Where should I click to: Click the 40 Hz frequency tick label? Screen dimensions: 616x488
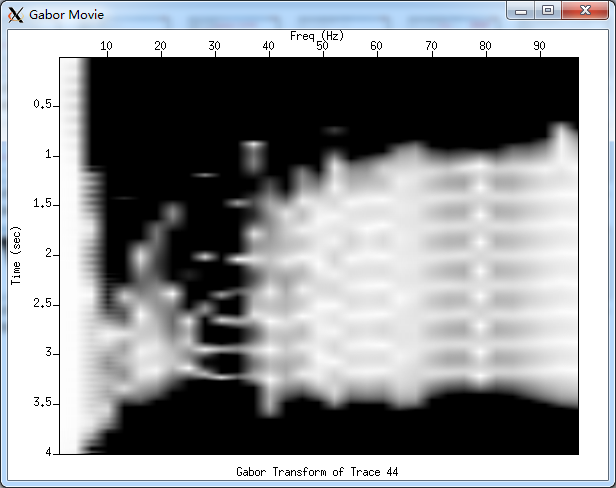[x=268, y=46]
